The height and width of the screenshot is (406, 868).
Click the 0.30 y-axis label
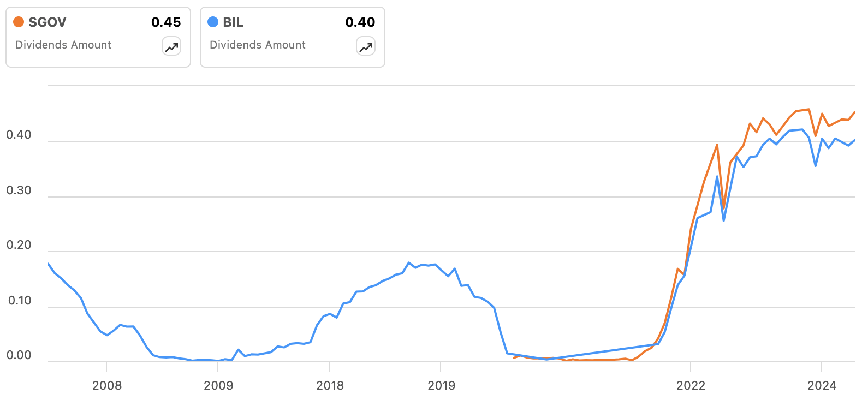(19, 190)
